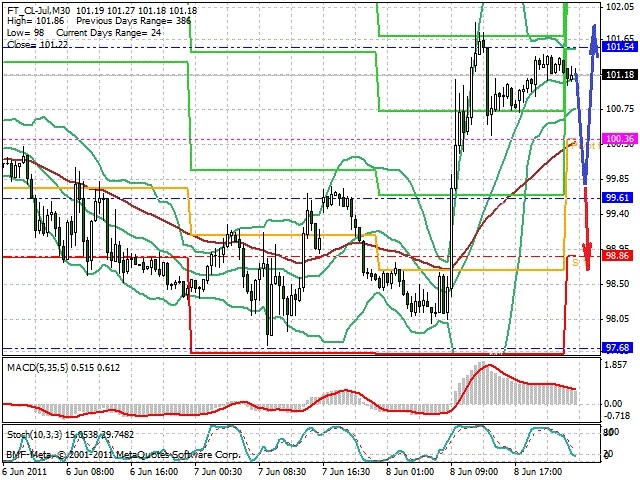Select the blue 97.68 price level label
The image size is (640, 480).
[617, 348]
